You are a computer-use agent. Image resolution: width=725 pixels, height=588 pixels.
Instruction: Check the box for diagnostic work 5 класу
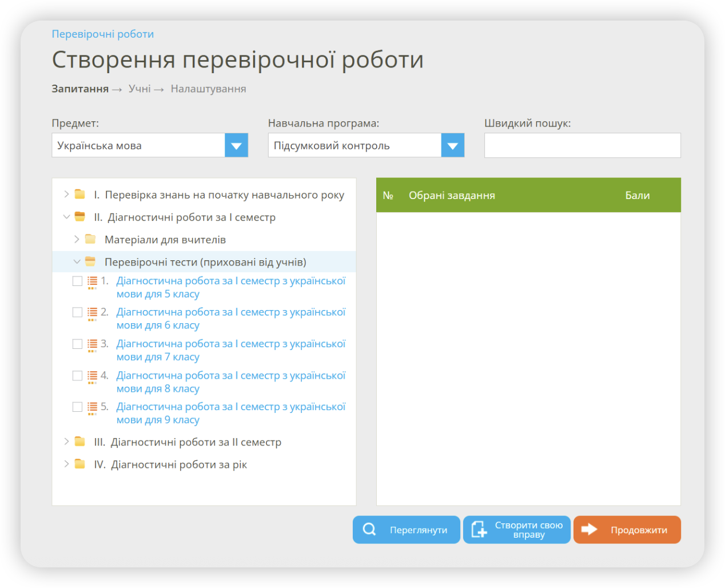click(x=77, y=281)
